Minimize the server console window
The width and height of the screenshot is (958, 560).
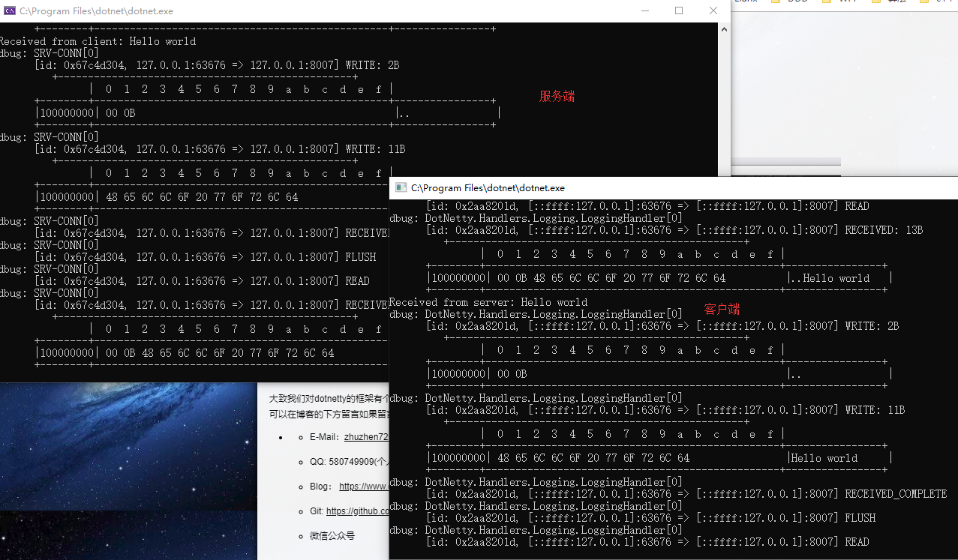pos(645,10)
